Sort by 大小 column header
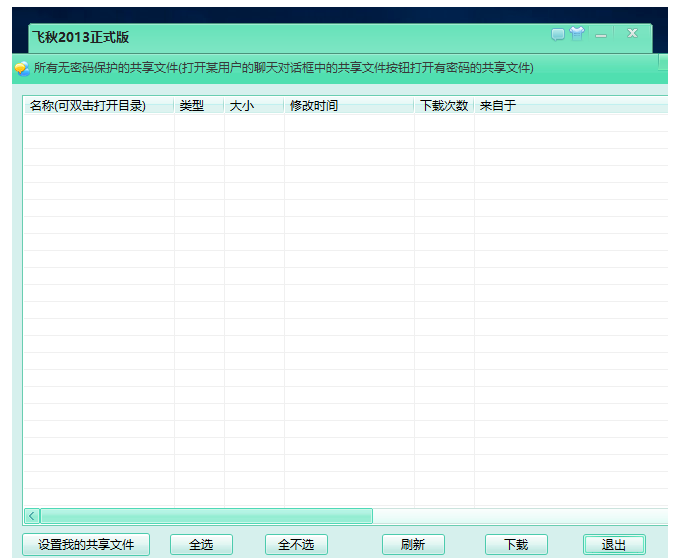This screenshot has width=673, height=558. tap(254, 106)
